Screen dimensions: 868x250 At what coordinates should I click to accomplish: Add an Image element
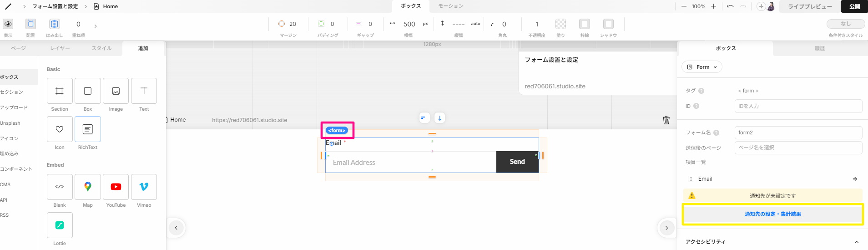116,91
